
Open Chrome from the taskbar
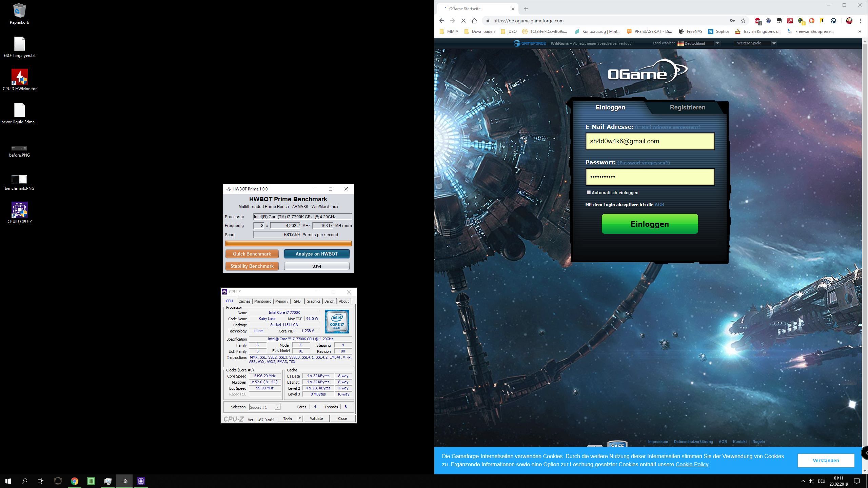[75, 481]
